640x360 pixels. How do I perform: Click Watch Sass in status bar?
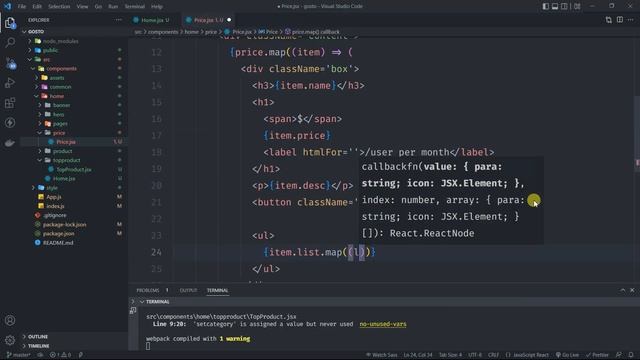[381, 355]
